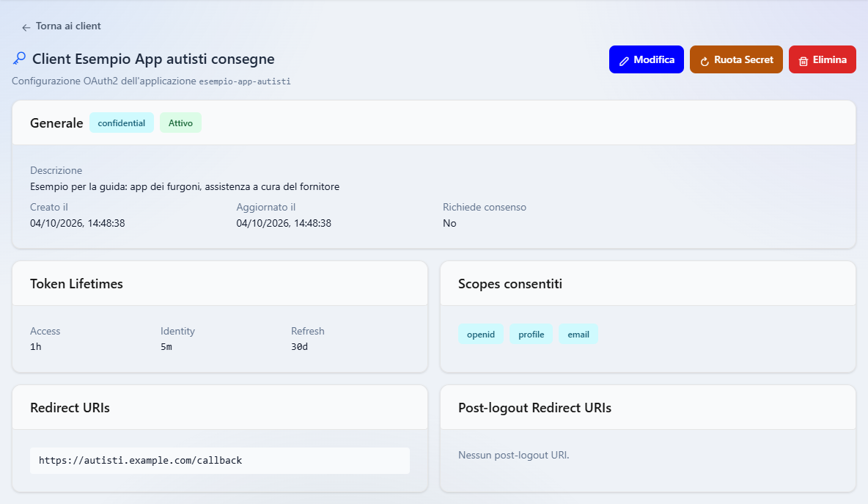Go back via Torna ai client

[x=61, y=26]
